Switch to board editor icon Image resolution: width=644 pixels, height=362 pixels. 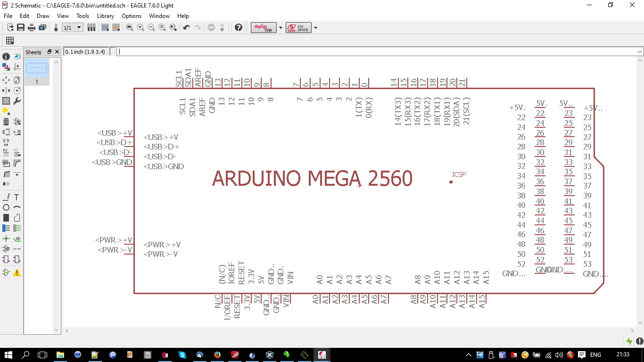(56, 27)
